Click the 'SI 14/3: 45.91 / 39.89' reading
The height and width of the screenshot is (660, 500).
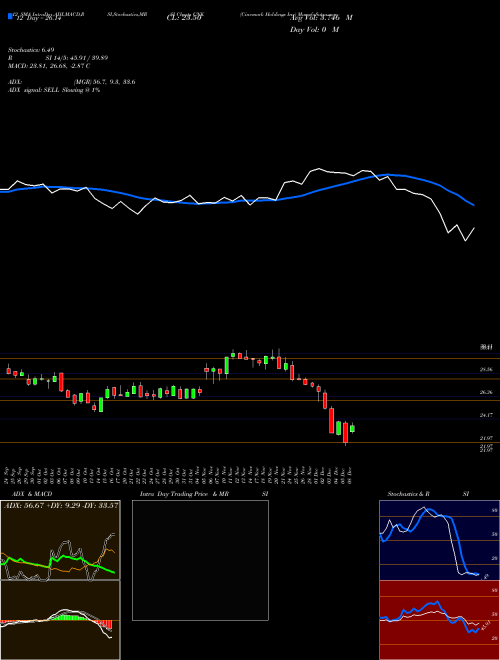[77, 58]
